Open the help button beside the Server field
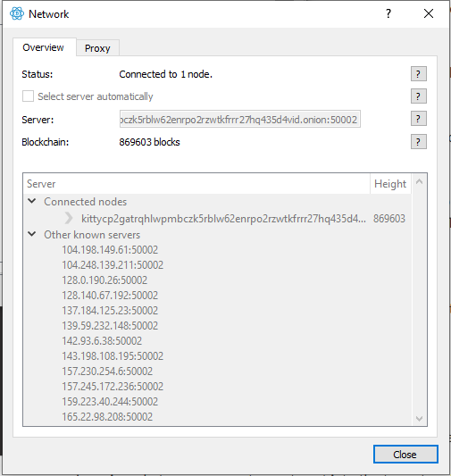Screen dimensions: 451x476 (419, 119)
